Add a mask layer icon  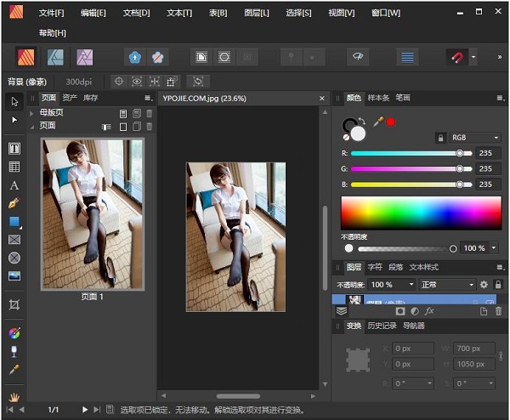(400, 311)
